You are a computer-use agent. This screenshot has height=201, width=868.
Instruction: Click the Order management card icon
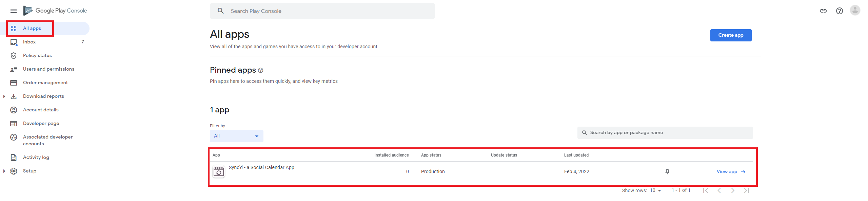[14, 83]
